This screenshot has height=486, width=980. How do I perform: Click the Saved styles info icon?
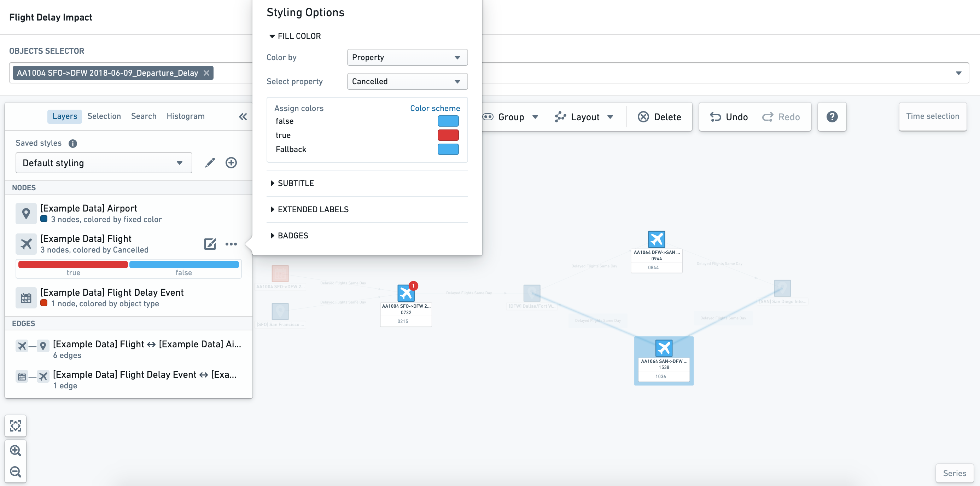coord(73,144)
